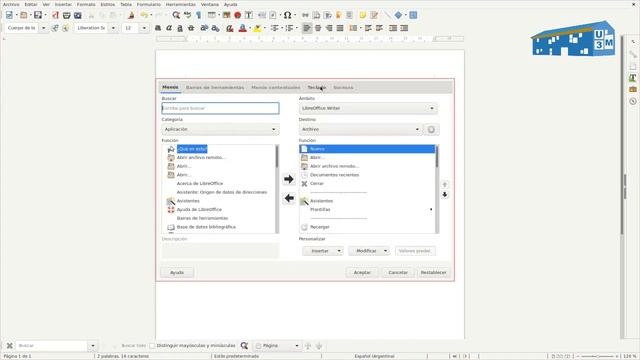Click the Ayuda button in dialog

tap(177, 272)
